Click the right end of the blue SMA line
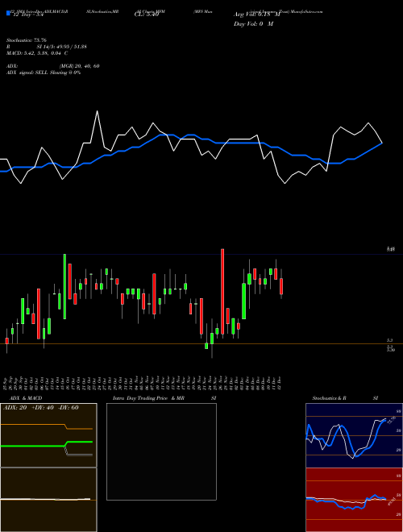 coord(382,143)
